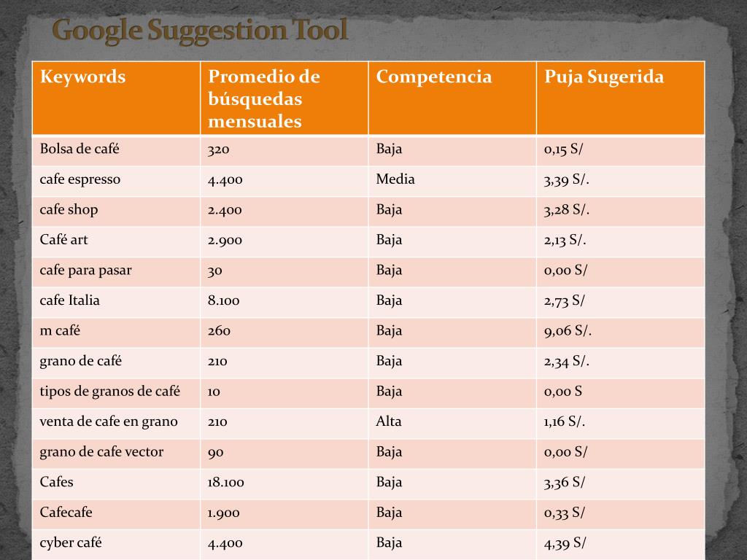
Task: Select the Media competition cell
Action: [x=452, y=181]
